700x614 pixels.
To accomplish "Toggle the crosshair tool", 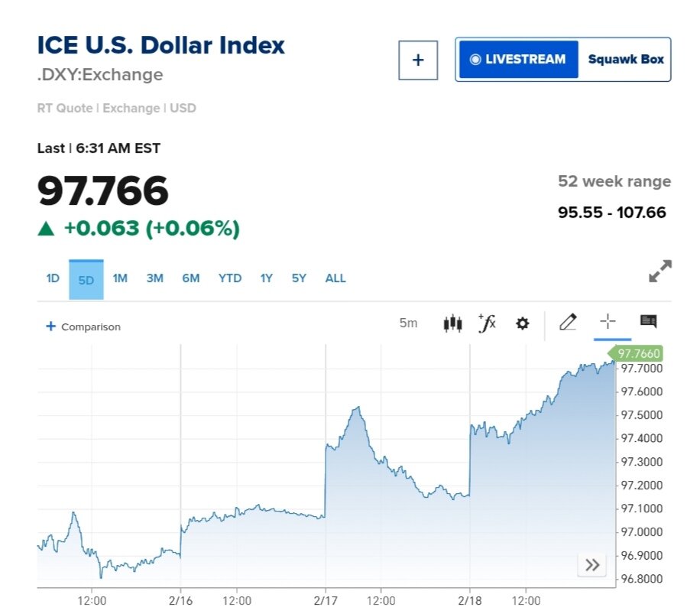I will coord(608,322).
